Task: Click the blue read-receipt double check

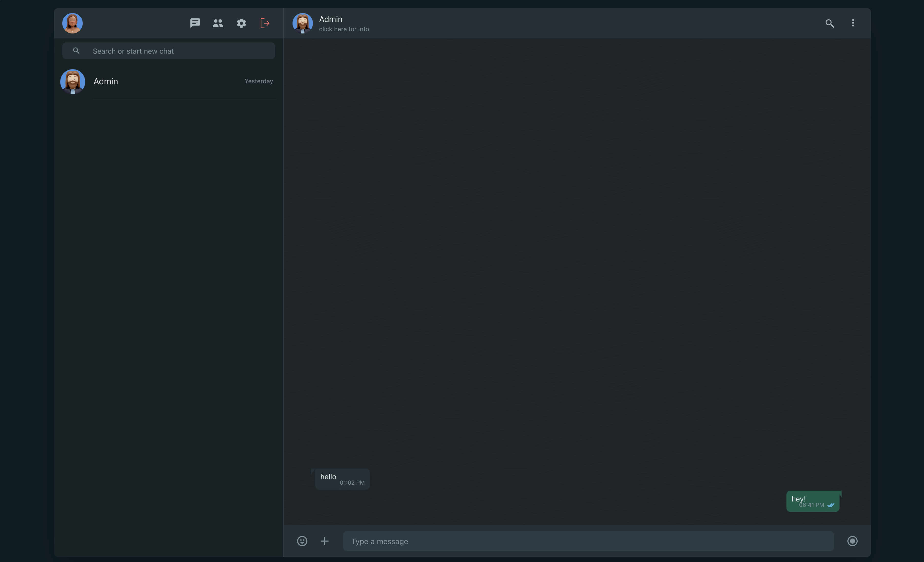Action: [831, 505]
